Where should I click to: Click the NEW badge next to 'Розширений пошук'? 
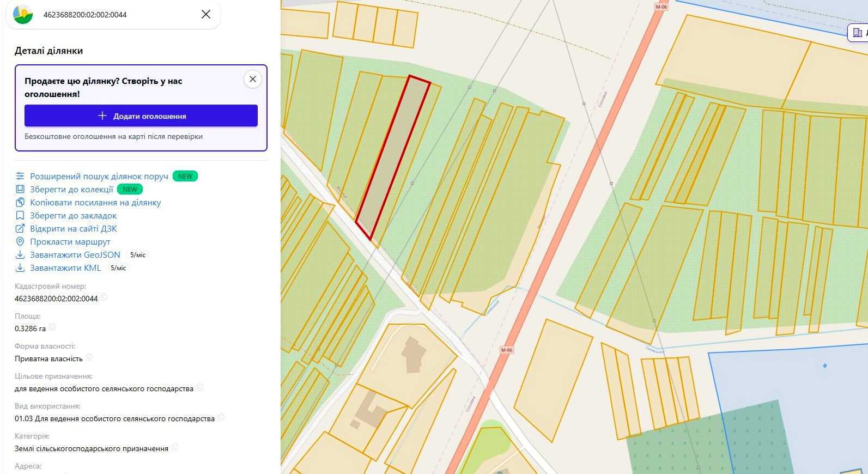tap(185, 176)
